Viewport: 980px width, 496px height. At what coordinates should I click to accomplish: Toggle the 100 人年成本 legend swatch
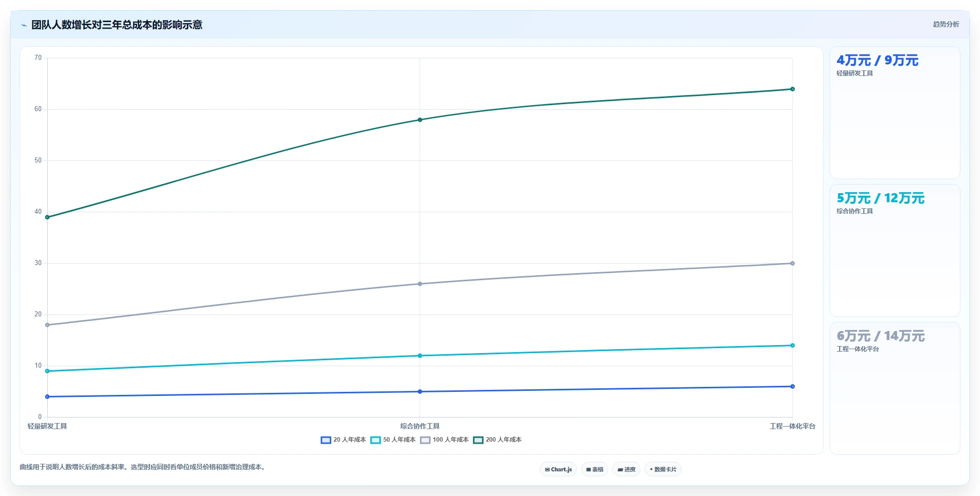(425, 440)
